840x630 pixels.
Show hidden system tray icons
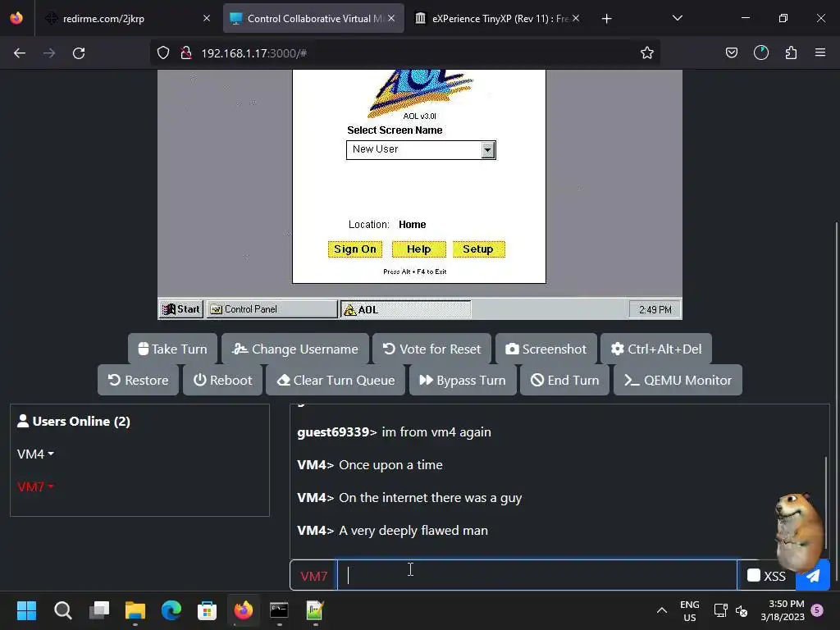[662, 610]
